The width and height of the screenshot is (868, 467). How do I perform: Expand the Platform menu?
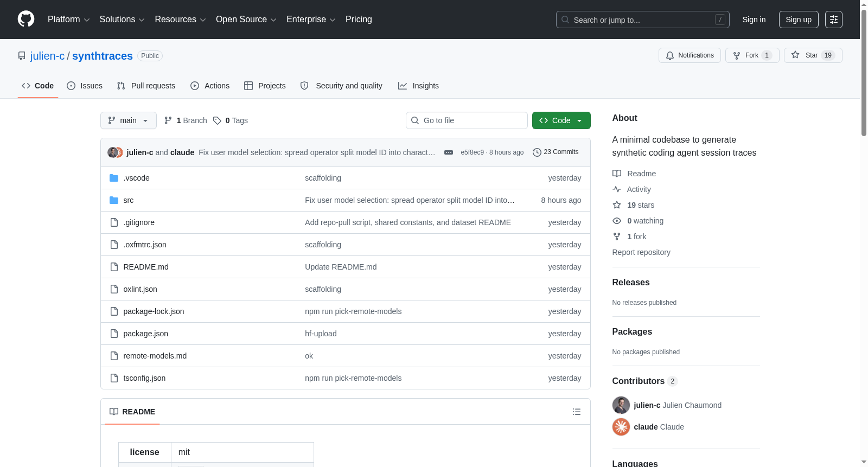tap(69, 20)
